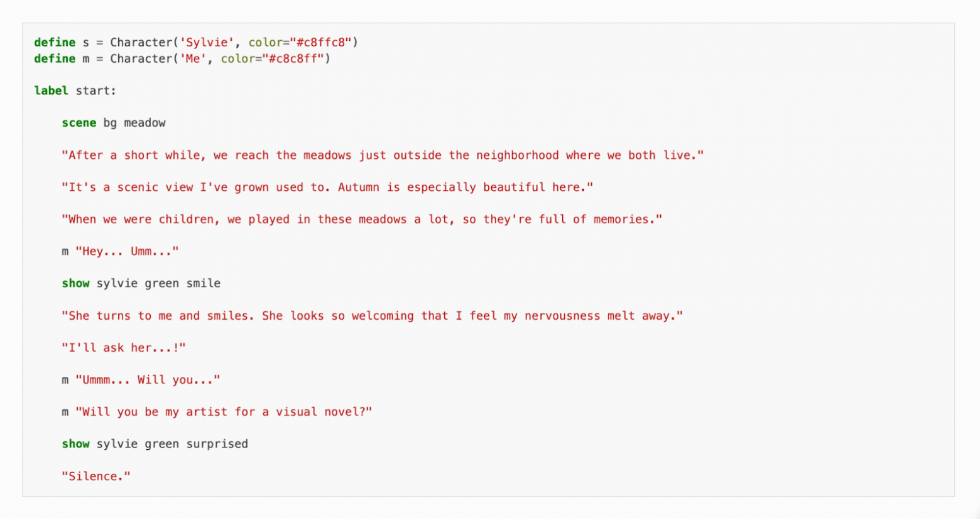
Task: Click the "Ummm... Will you..." dialogue string
Action: click(x=148, y=380)
